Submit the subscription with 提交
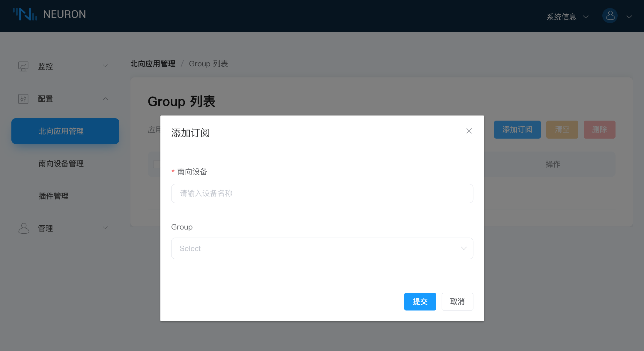Screen dimensions: 644x351 point(420,301)
